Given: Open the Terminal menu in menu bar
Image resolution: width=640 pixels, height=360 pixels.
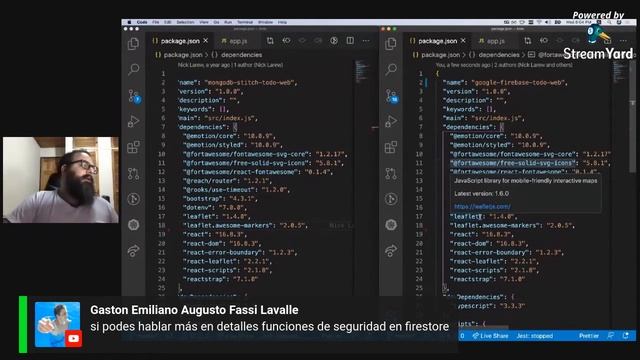Looking at the screenshot, I should 245,22.
